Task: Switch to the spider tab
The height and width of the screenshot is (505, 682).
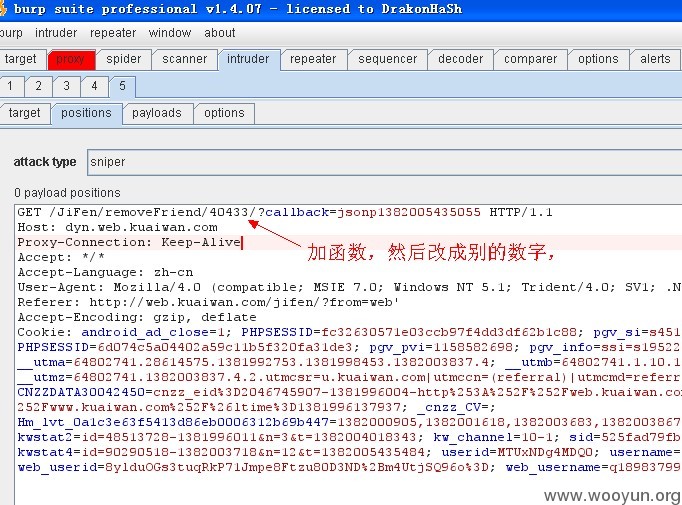Action: [124, 59]
